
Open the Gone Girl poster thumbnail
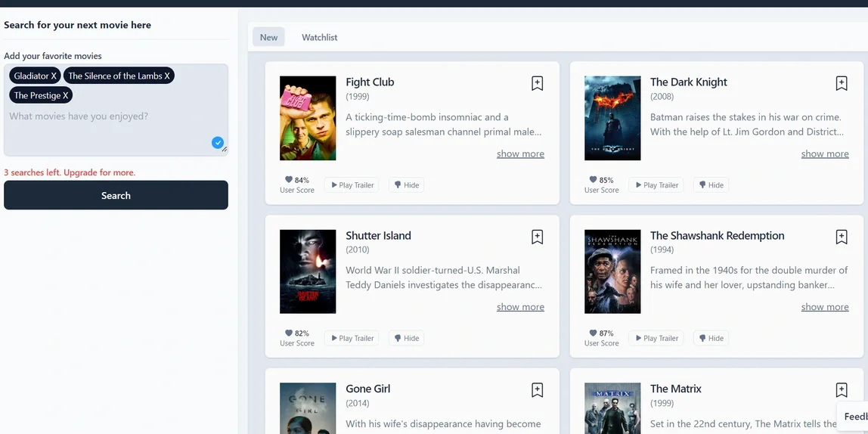click(x=308, y=408)
